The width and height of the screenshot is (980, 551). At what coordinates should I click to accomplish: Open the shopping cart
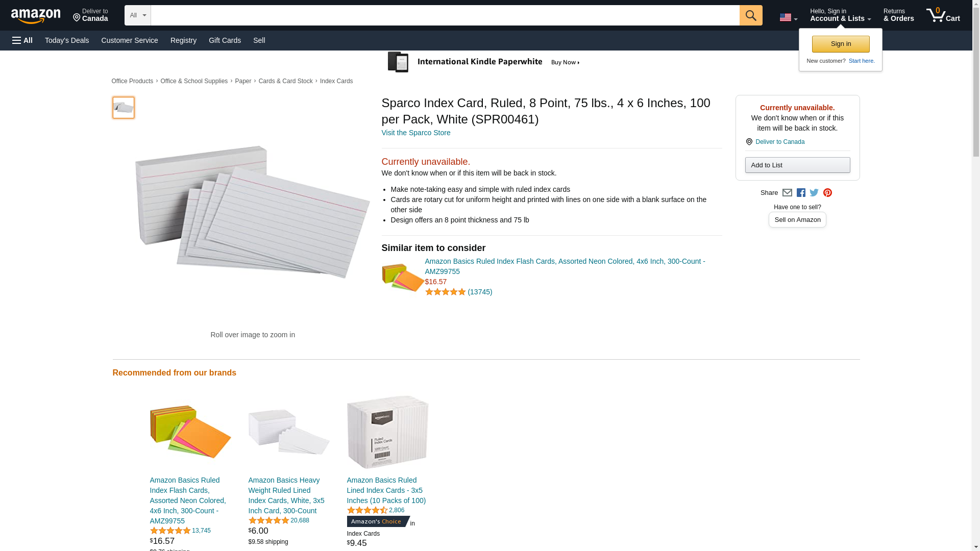pyautogui.click(x=943, y=15)
